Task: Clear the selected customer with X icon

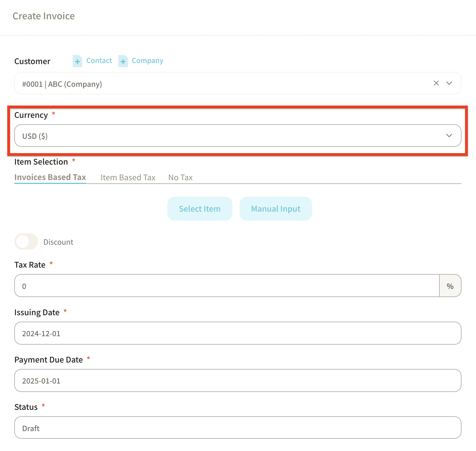Action: point(436,83)
